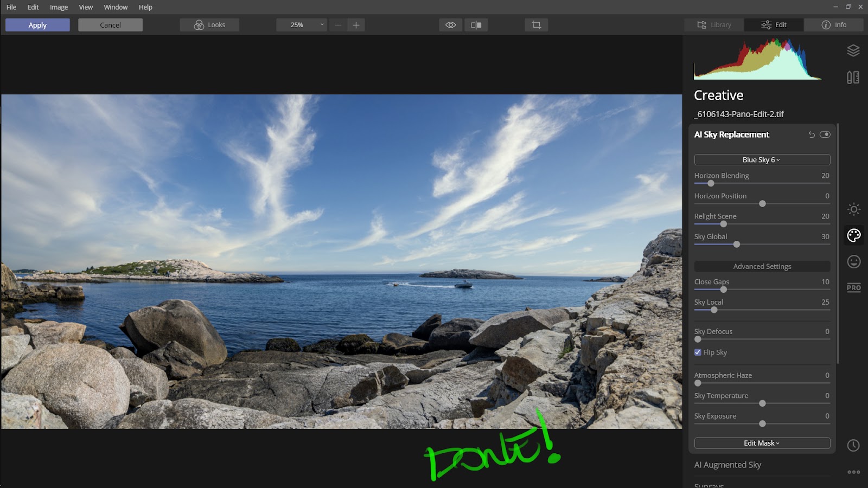Click the panorama photo in the canvas
Screen dimensions: 868x488
click(341, 262)
